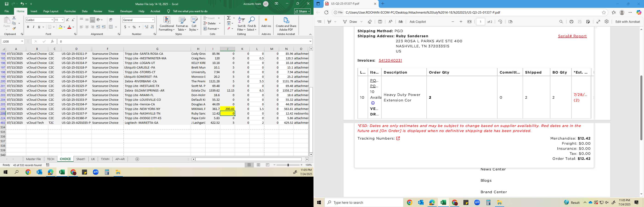Save the workbook with the floppy icon
This screenshot has width=644, height=207.
click(x=6, y=4)
